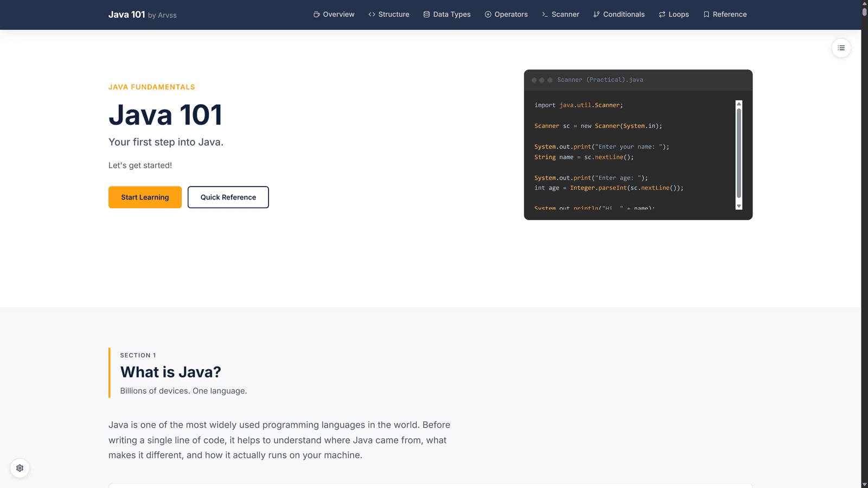Click the database icon beside Data Types

point(426,15)
